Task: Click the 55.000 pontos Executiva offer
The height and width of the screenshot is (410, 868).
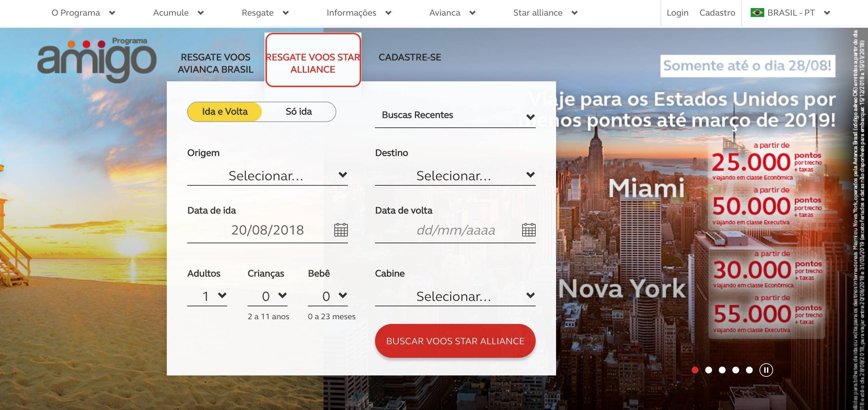Action: point(768,314)
